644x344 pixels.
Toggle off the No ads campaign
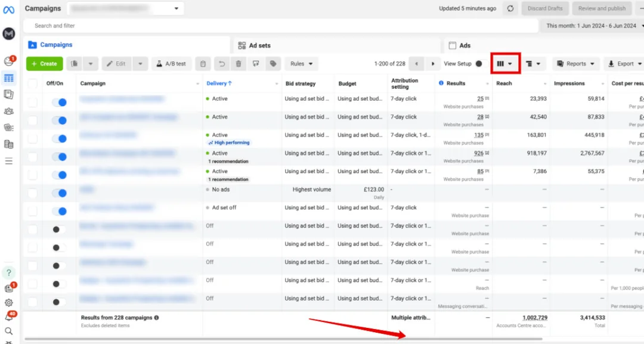point(59,193)
